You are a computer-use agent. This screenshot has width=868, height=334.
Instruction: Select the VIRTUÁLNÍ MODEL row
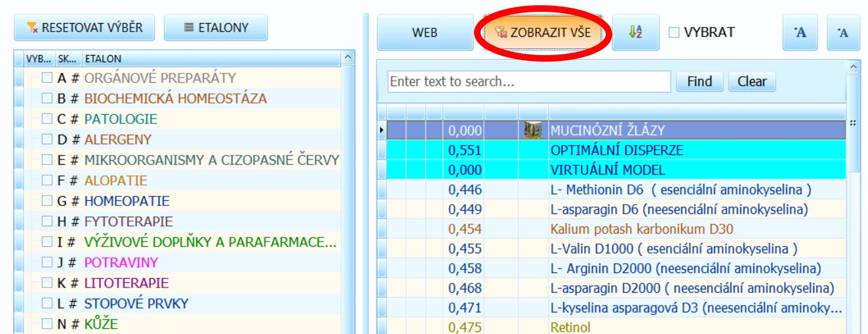click(616, 170)
